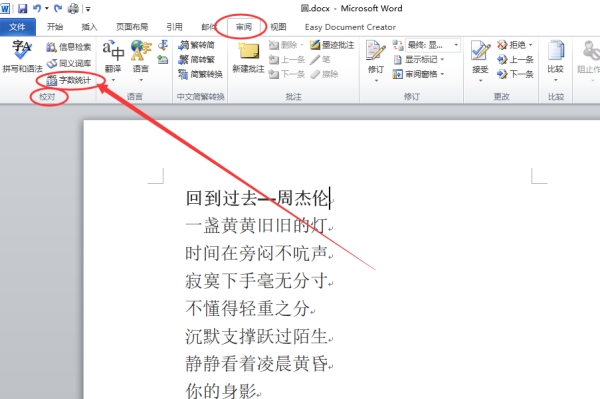
Task: Click line '回到过去—周杰伦' in document
Action: click(258, 198)
